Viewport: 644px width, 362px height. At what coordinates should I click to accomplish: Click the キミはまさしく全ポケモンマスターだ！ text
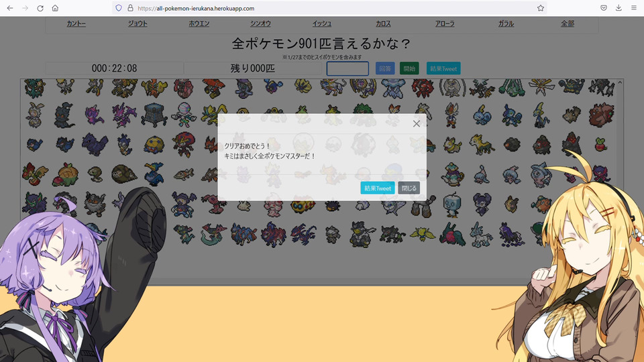[270, 156]
